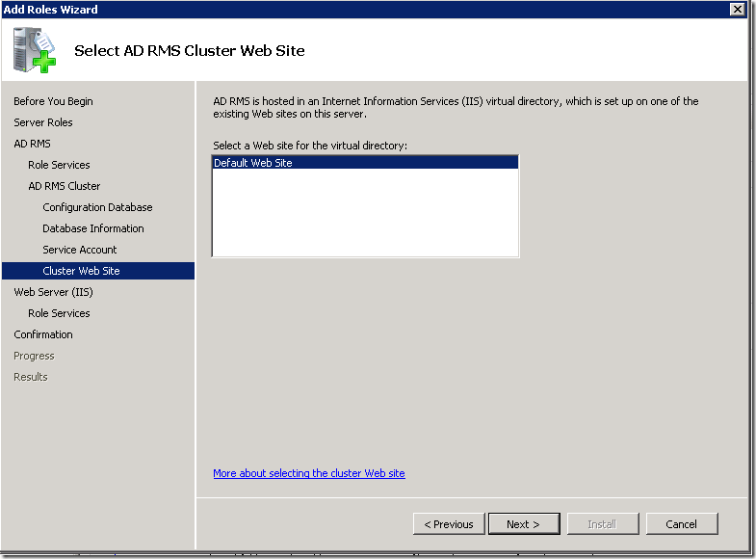
Task: Select AD RMS Cluster step
Action: [65, 186]
